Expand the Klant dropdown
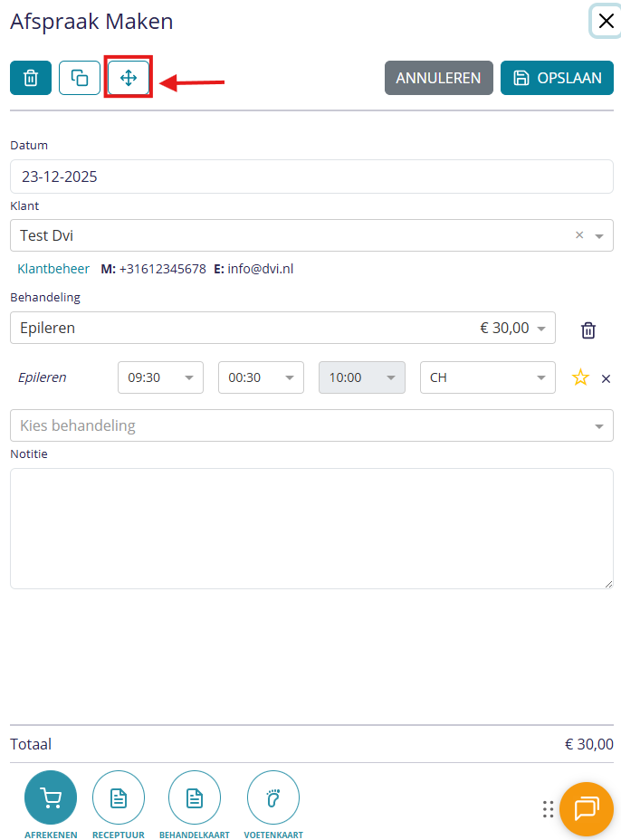The image size is (621, 840). pyautogui.click(x=598, y=235)
